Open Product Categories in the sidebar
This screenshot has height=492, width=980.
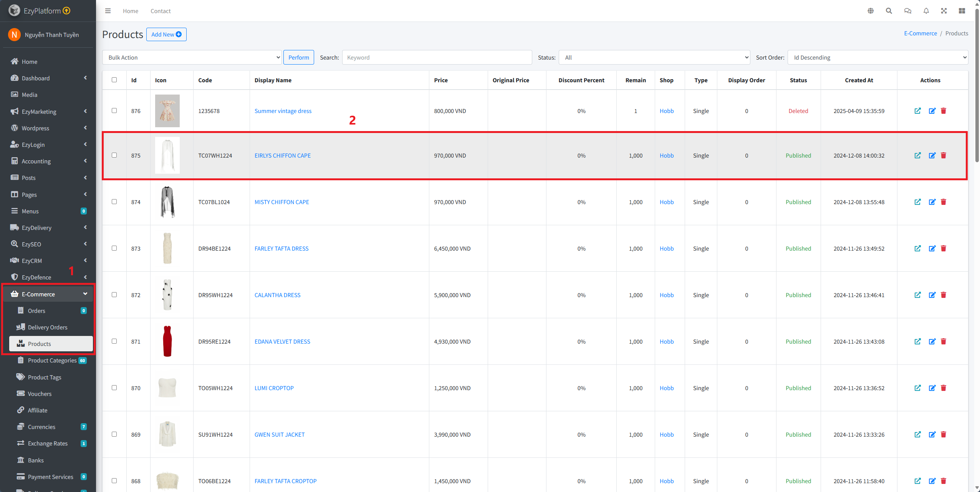point(51,360)
